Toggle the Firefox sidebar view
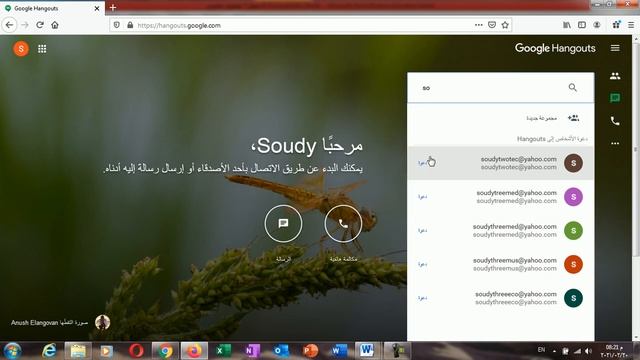The image size is (640, 360). (x=582, y=25)
